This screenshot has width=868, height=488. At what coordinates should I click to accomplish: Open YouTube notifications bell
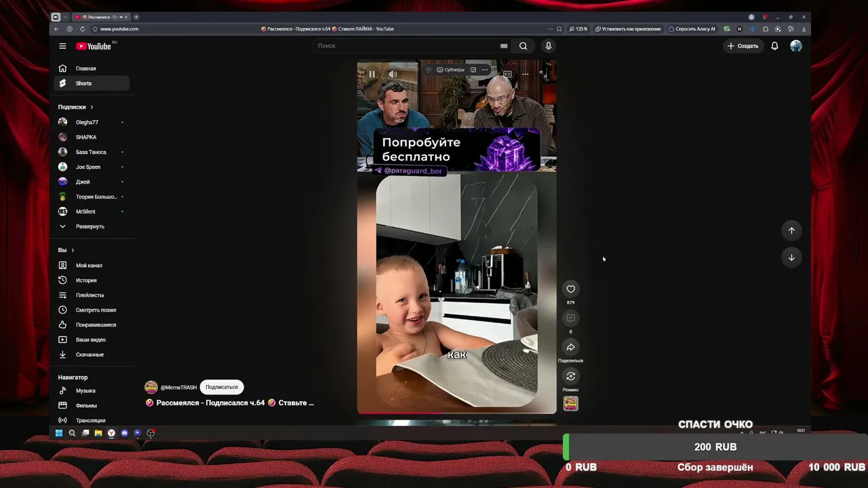(774, 46)
